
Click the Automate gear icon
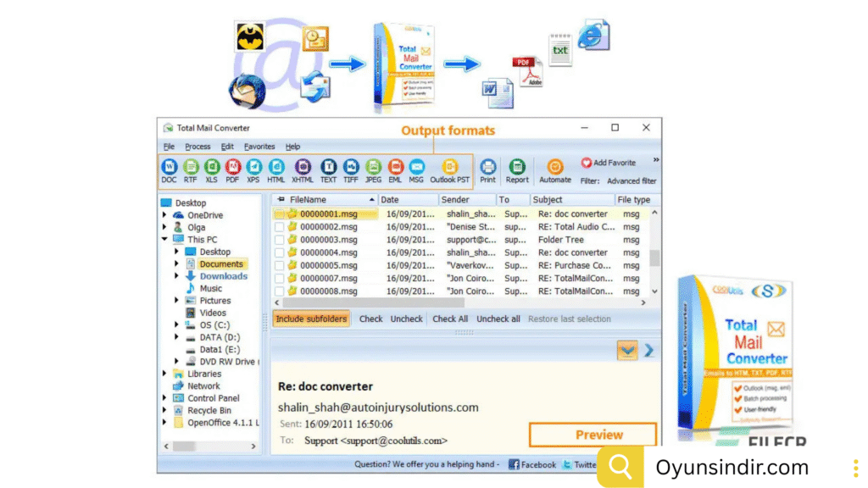click(x=555, y=167)
